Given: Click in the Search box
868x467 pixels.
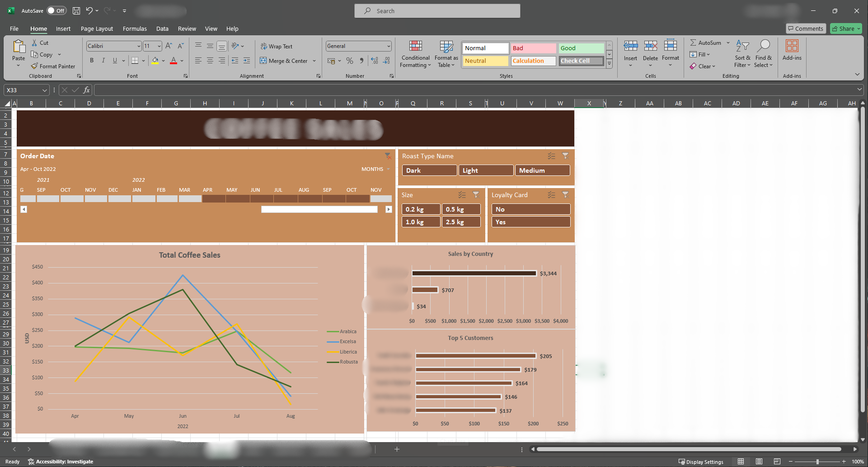Looking at the screenshot, I should pos(437,11).
